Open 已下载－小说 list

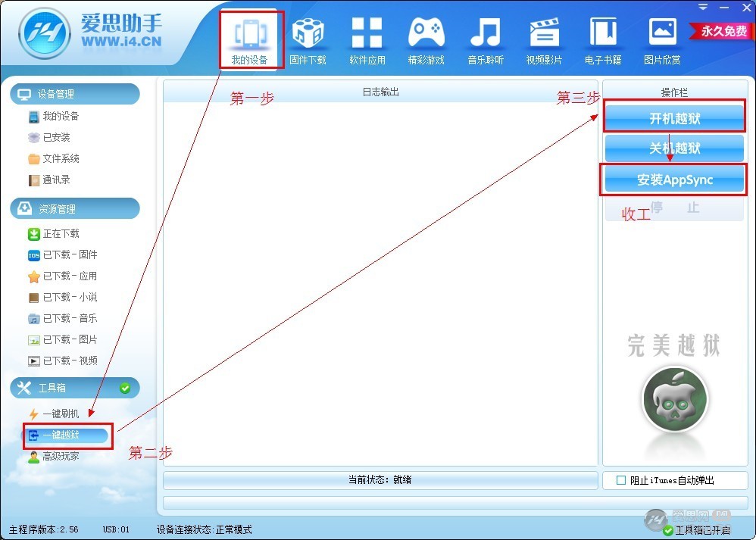[62, 298]
